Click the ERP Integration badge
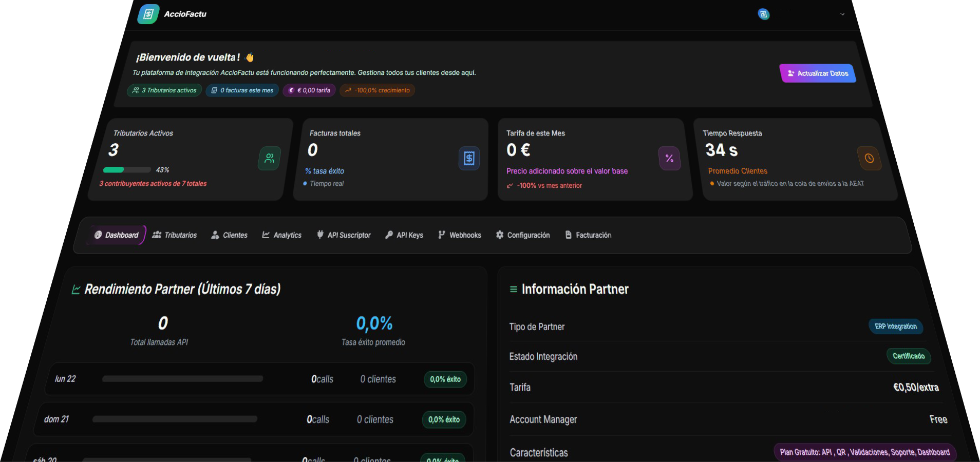 [895, 326]
